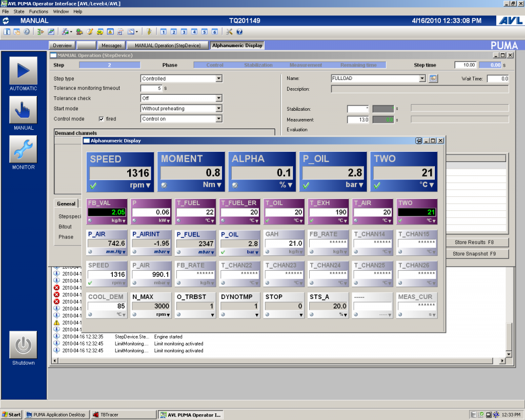Click the crossed tools toolbar icon
This screenshot has width=525, height=420.
click(x=229, y=32)
